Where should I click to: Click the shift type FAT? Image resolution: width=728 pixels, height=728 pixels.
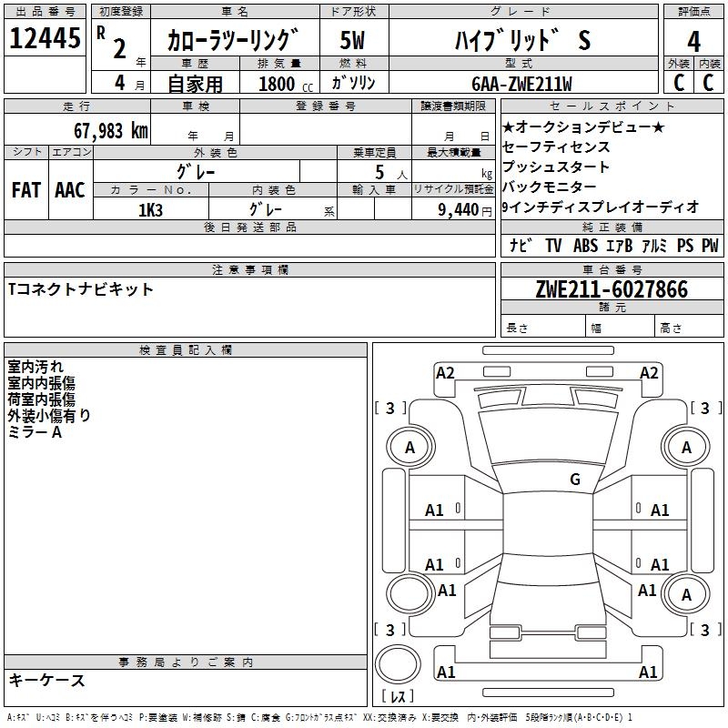tap(26, 190)
